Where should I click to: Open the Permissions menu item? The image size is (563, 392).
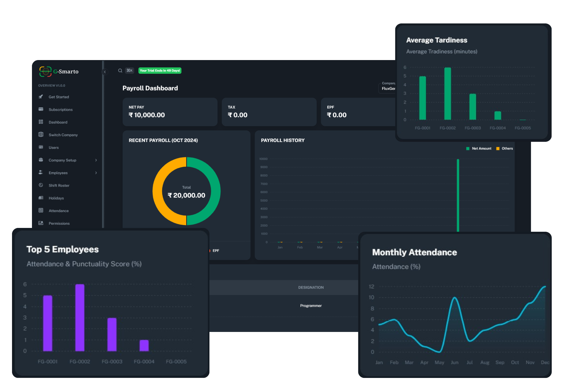[59, 223]
